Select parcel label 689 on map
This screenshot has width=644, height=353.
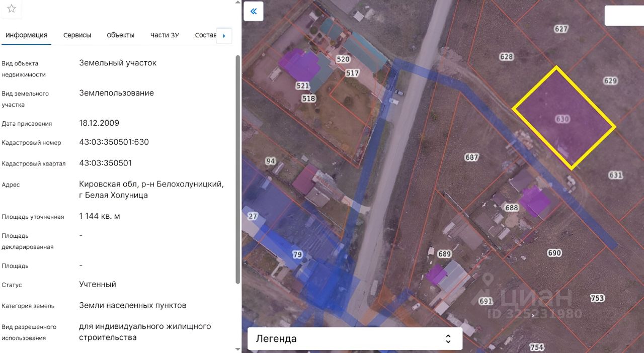pyautogui.click(x=444, y=254)
